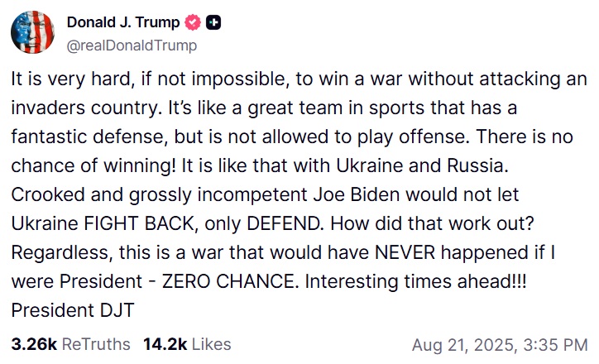The image size is (599, 364).
Task: View the 3.26k ReTruths count
Action: point(34,344)
